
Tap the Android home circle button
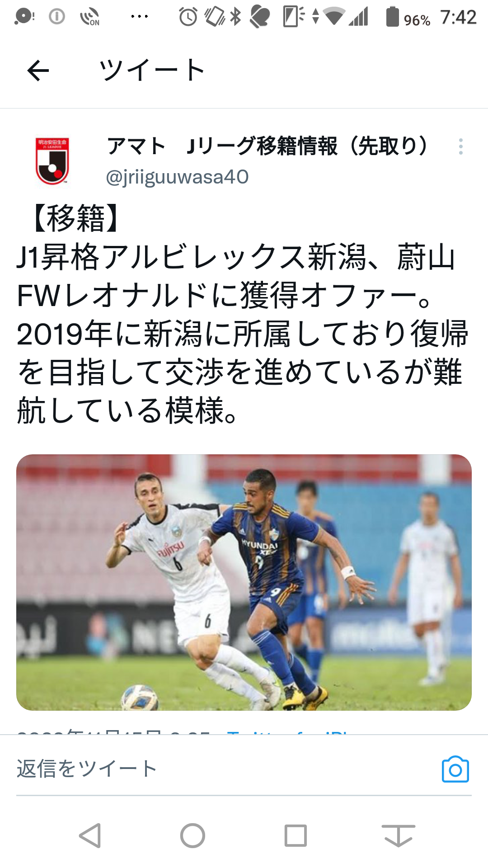(x=192, y=835)
